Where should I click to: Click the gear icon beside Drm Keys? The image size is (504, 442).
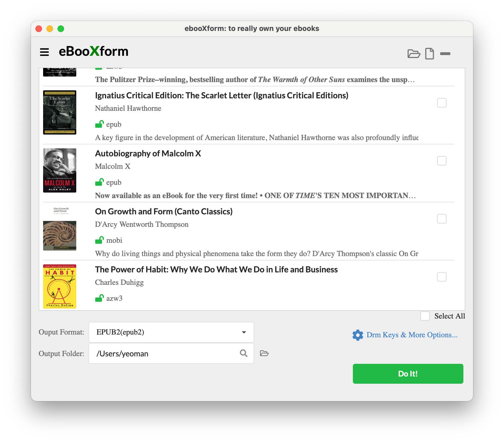click(x=358, y=335)
